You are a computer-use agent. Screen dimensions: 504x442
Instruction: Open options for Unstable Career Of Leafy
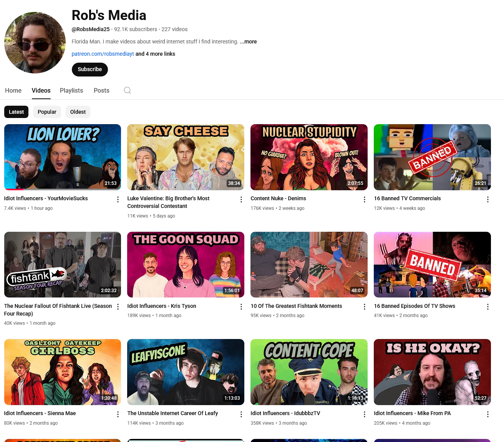[241, 414]
